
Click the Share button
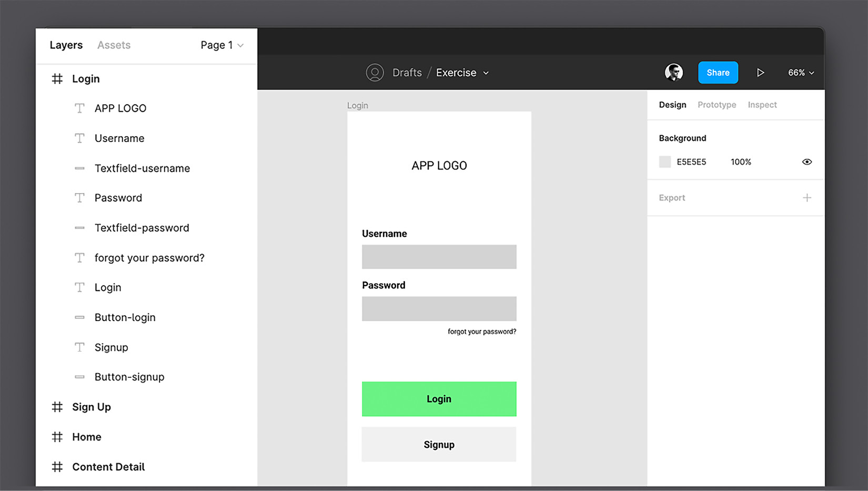pos(718,72)
